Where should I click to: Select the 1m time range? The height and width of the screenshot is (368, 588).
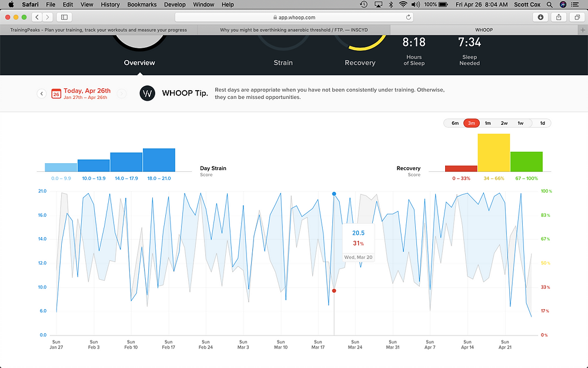pyautogui.click(x=488, y=123)
